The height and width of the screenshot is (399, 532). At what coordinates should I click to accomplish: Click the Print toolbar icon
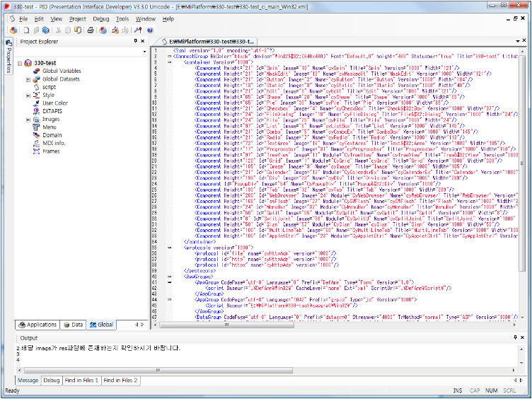coord(90,30)
